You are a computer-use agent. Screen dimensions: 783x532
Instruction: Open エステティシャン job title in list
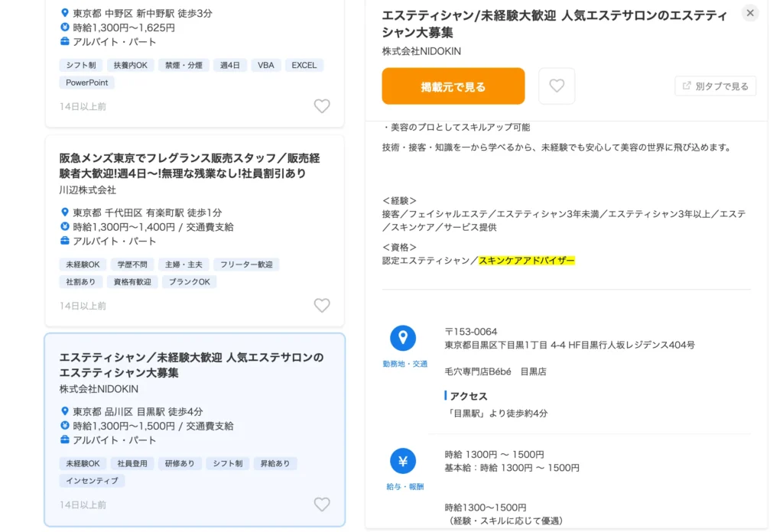pyautogui.click(x=191, y=365)
